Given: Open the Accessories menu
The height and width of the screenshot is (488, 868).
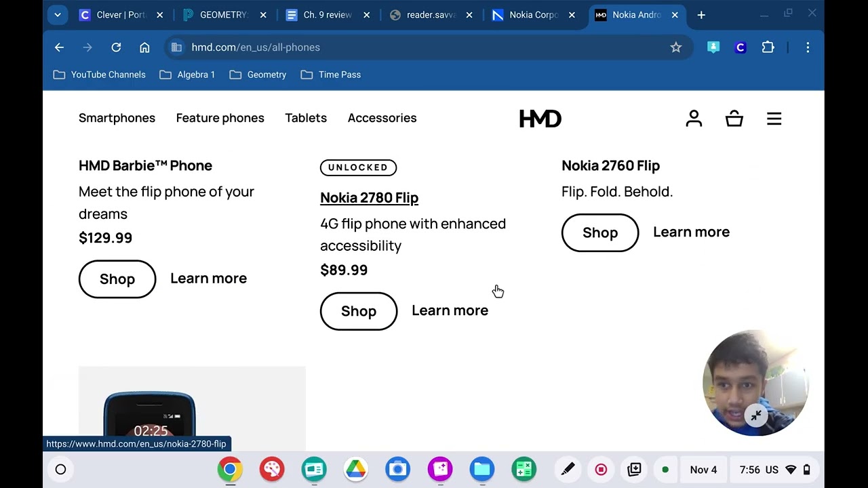Looking at the screenshot, I should pyautogui.click(x=382, y=118).
